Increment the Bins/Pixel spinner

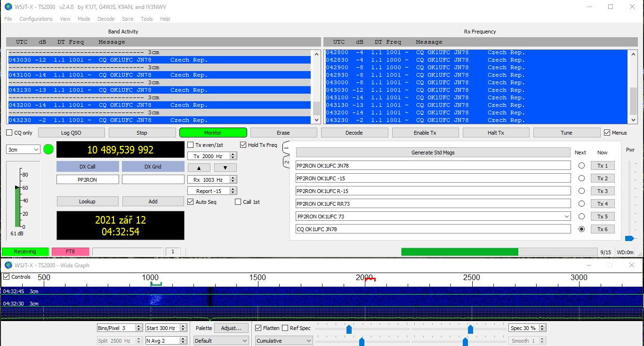138,326
